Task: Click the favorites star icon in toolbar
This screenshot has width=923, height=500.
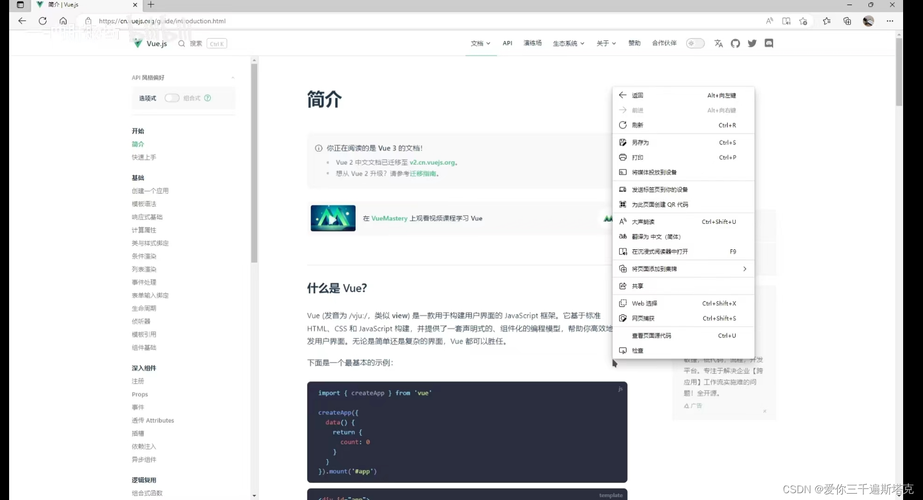Action: point(804,21)
